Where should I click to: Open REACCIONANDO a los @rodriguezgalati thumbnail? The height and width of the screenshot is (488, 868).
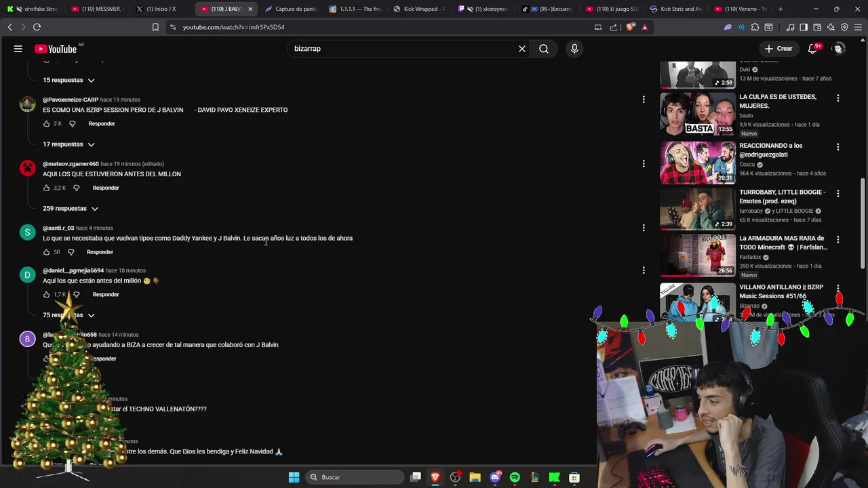tap(698, 163)
